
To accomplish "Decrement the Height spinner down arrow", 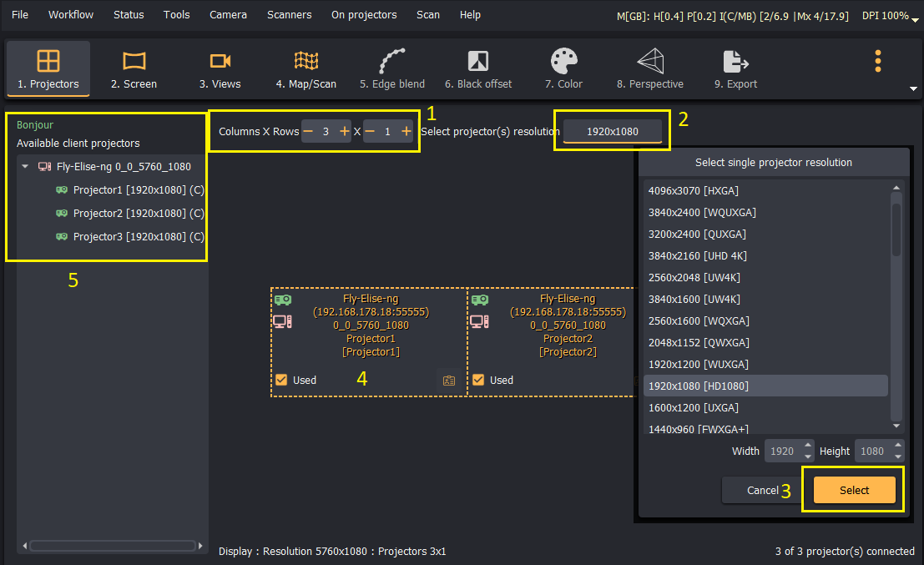I will tap(897, 457).
